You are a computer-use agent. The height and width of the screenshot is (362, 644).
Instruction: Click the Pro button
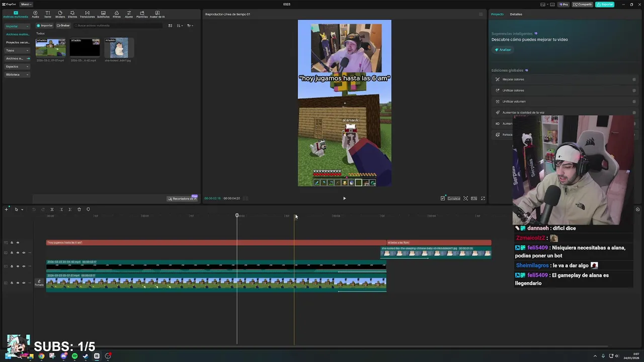564,5
